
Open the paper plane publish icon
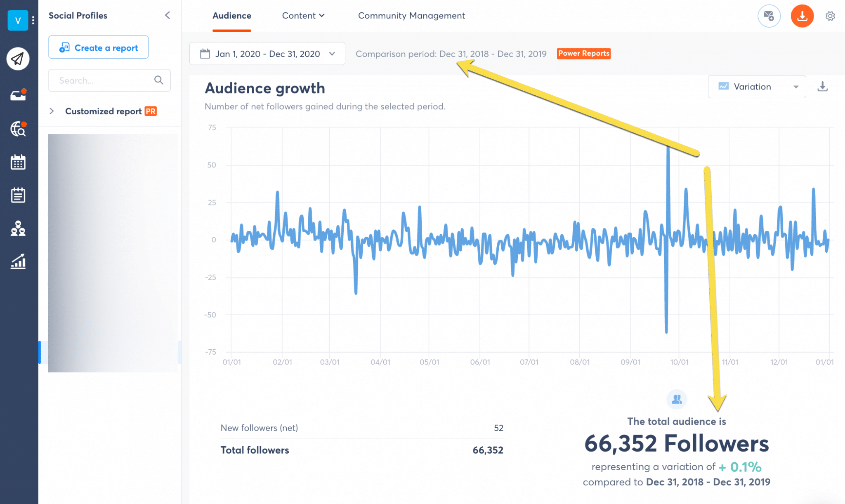(18, 59)
